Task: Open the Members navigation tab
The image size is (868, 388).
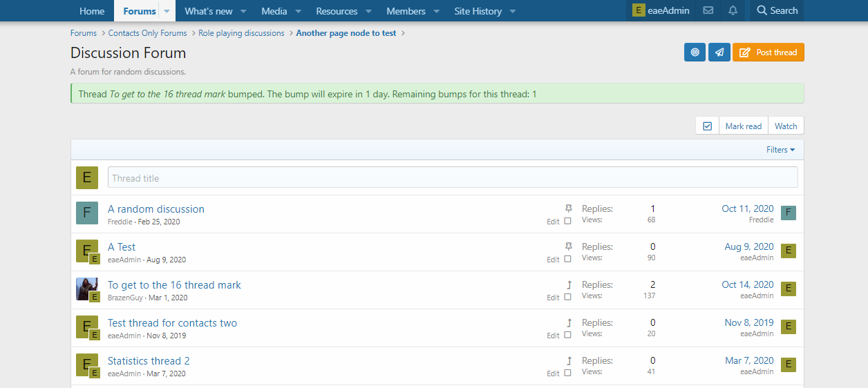Action: (x=406, y=11)
